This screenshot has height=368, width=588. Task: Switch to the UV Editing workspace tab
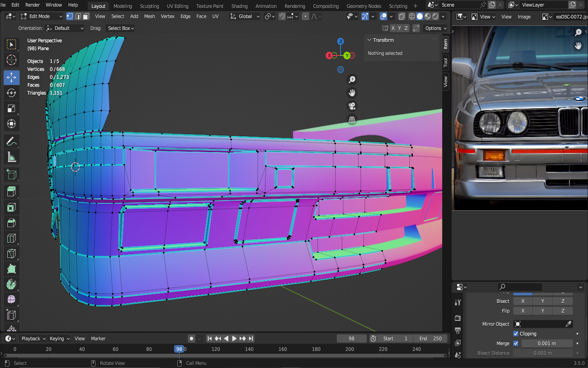178,6
